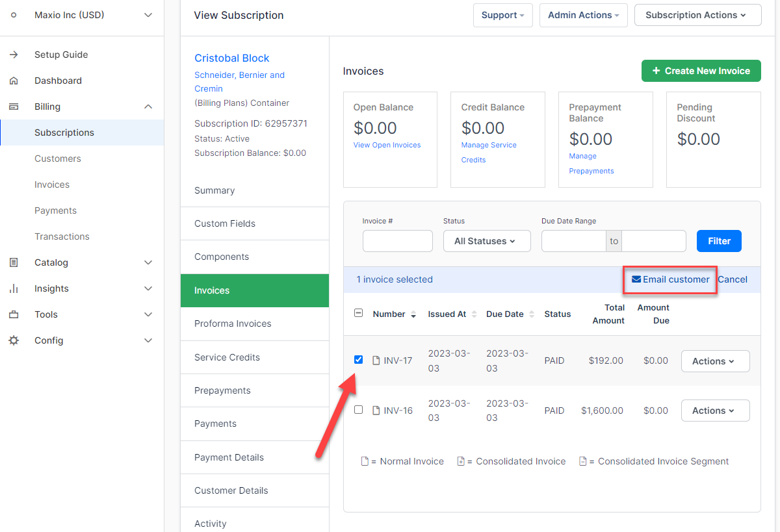Open the View Open Invoices link
This screenshot has width=780, height=532.
click(387, 145)
